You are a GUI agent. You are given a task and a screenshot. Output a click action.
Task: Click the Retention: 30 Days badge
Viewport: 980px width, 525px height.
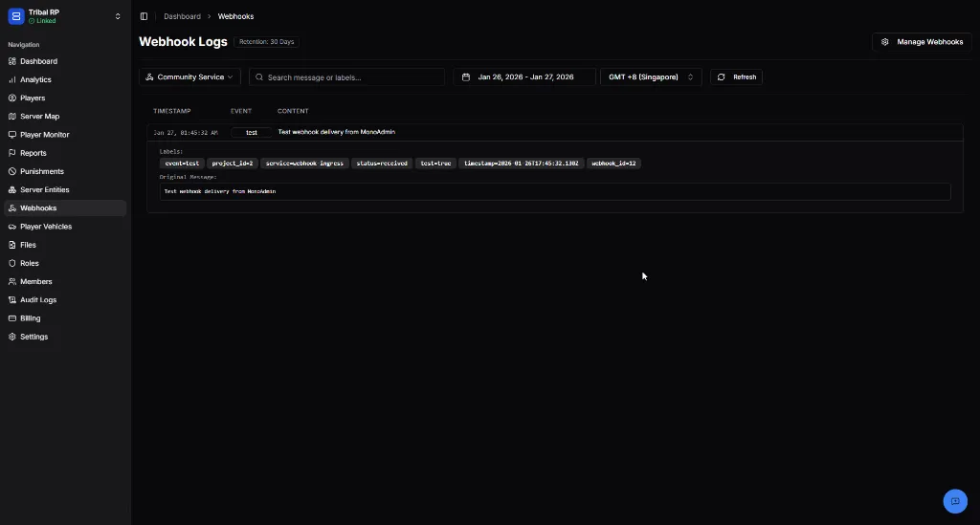coord(266,42)
